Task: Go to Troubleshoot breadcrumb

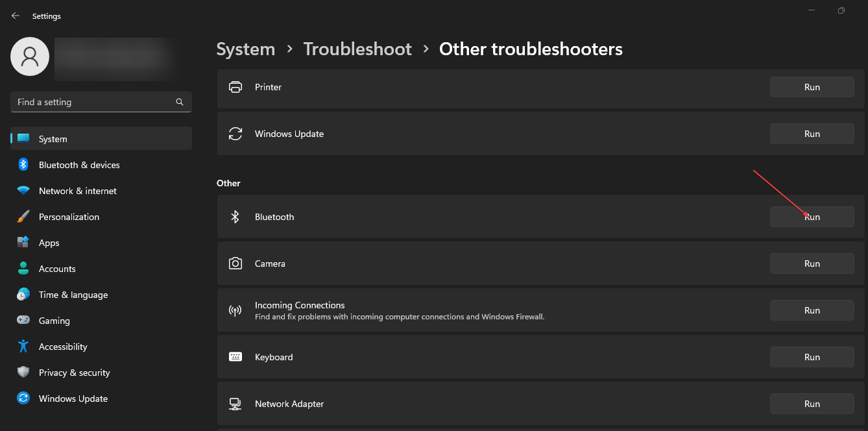Action: point(357,49)
